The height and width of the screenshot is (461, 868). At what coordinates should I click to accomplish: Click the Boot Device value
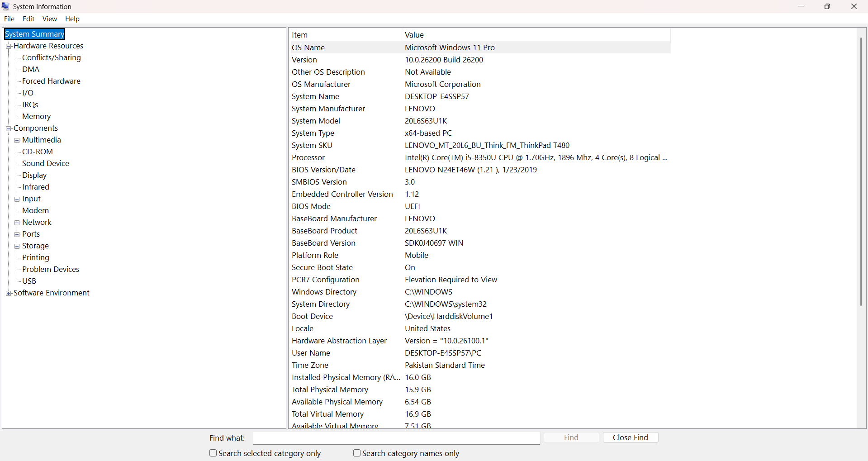449,316
